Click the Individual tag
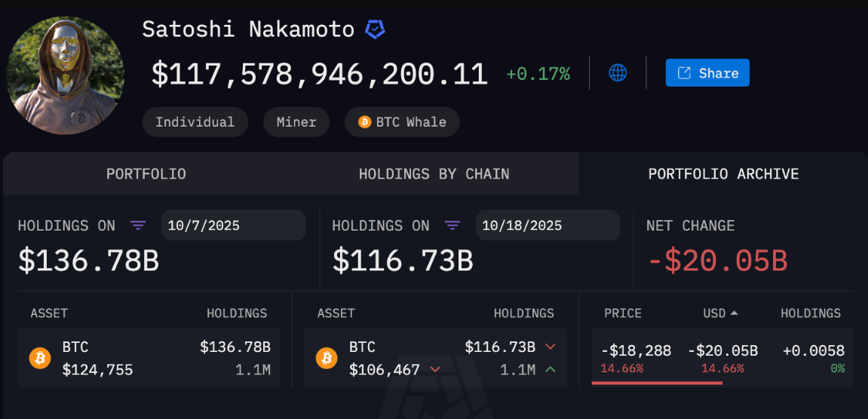 tap(195, 122)
